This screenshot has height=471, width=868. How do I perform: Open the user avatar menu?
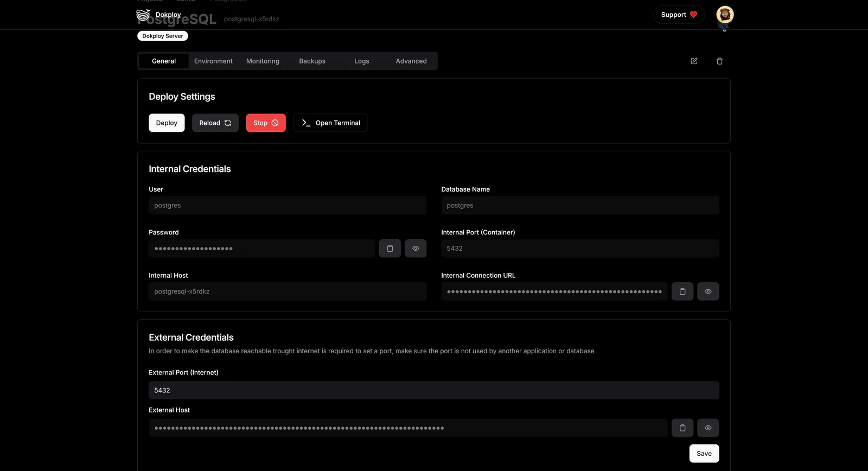(725, 15)
